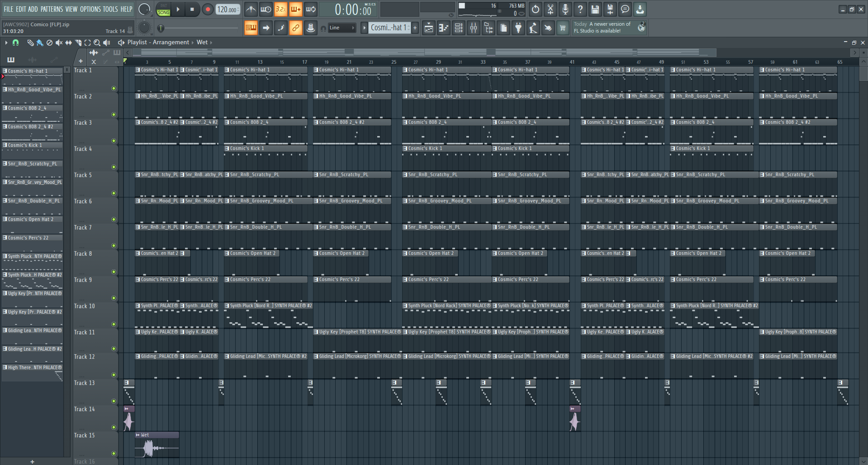Screen dimensions: 868x465
Task: Select the paint brush tool in playlist
Action: (40, 42)
